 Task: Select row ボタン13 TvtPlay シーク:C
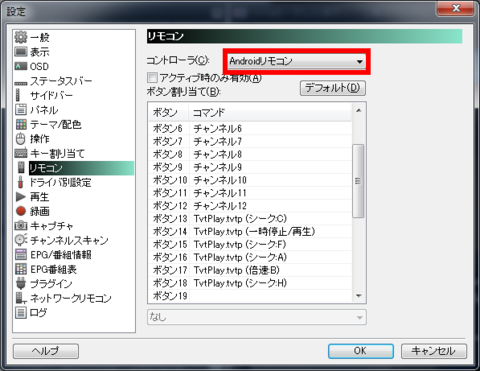click(x=250, y=219)
